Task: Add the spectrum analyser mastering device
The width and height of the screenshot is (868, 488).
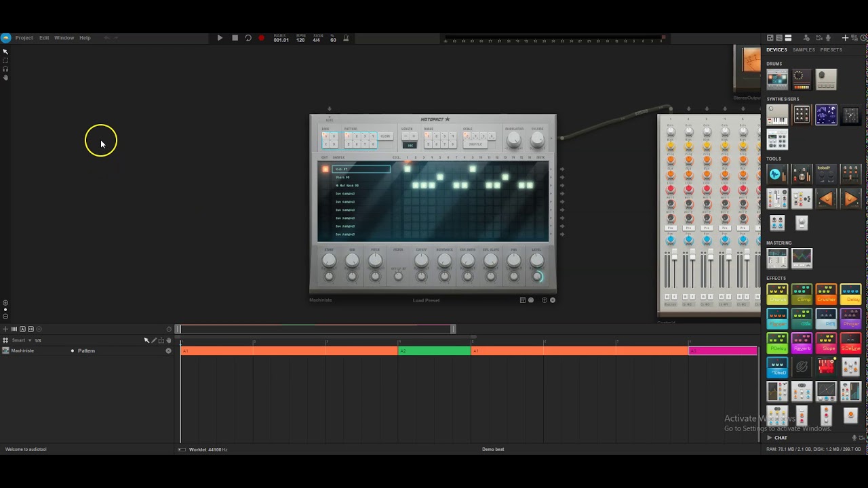Action: [x=802, y=258]
